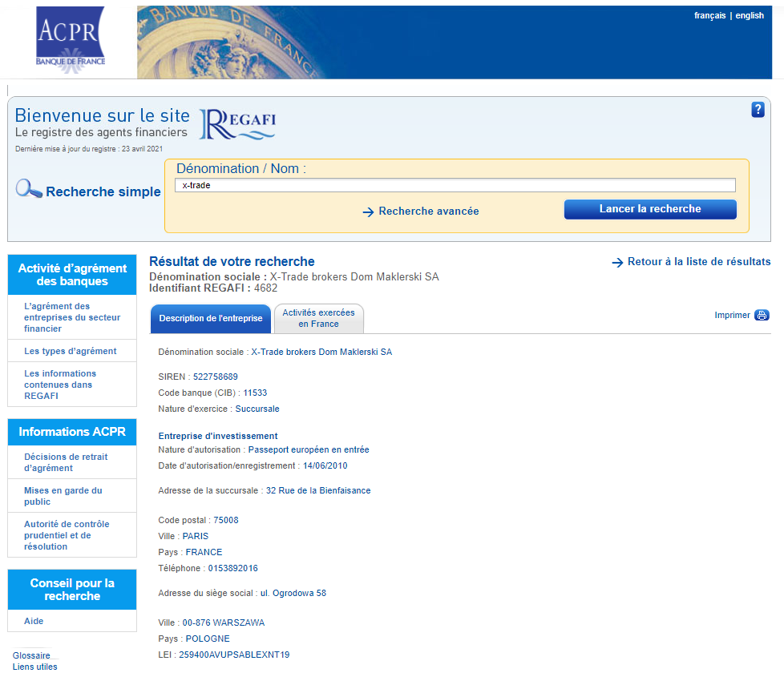
Task: Click the Banque de France banner image
Action: (455, 42)
